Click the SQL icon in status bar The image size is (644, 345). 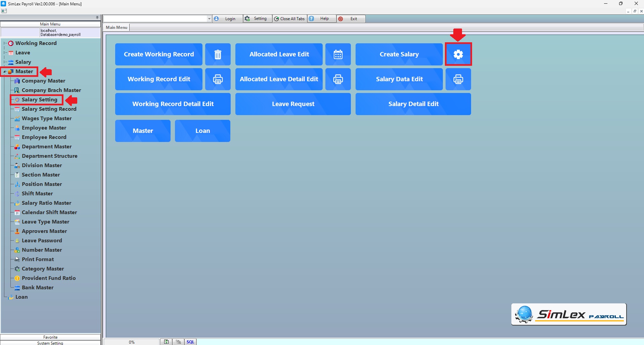tap(190, 342)
